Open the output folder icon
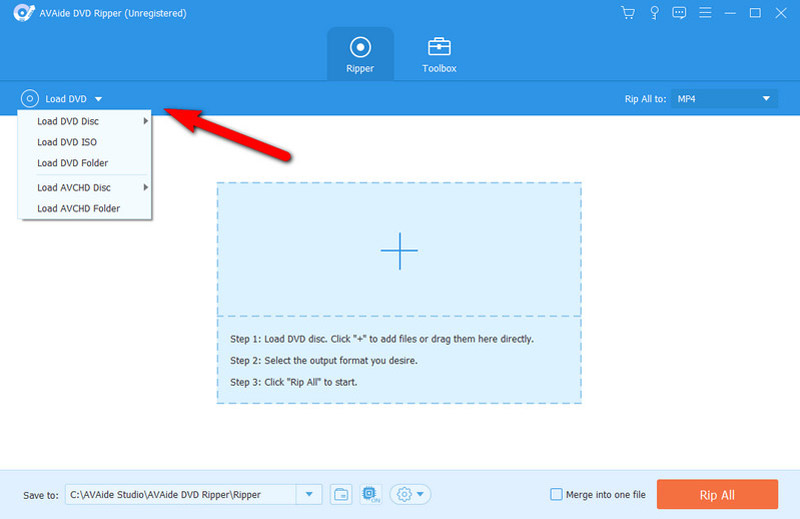This screenshot has height=519, width=800. click(x=341, y=495)
